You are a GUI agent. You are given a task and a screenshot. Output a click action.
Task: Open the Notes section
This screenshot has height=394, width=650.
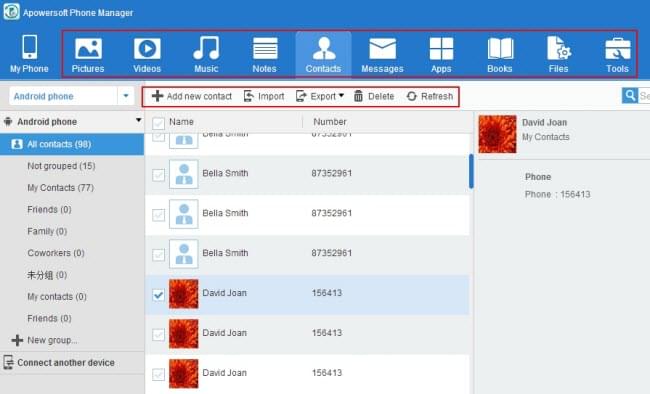[x=265, y=54]
